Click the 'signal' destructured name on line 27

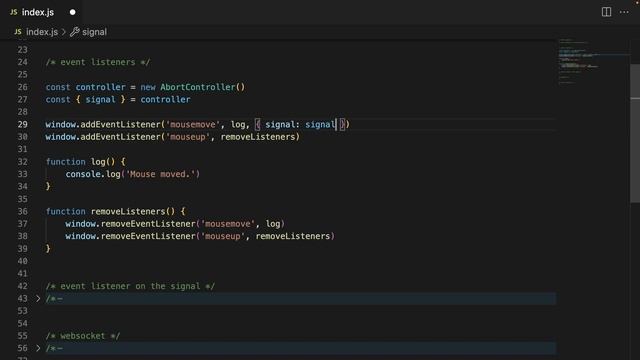[x=100, y=100]
